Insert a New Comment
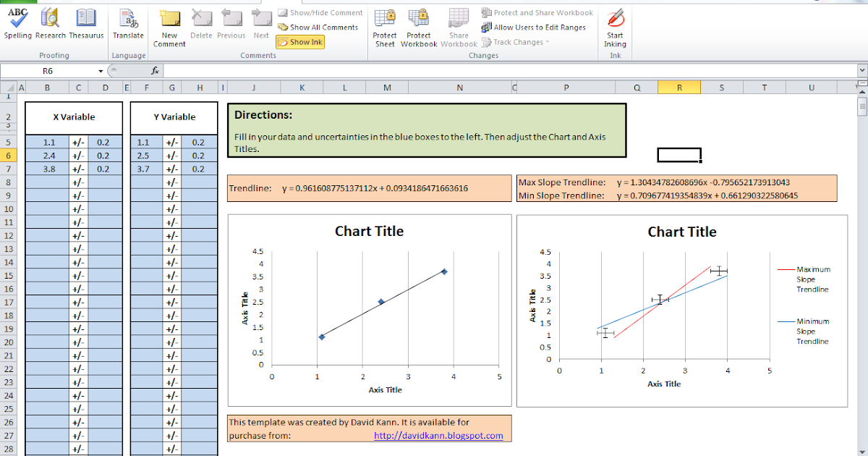The width and height of the screenshot is (868, 456). tap(169, 25)
